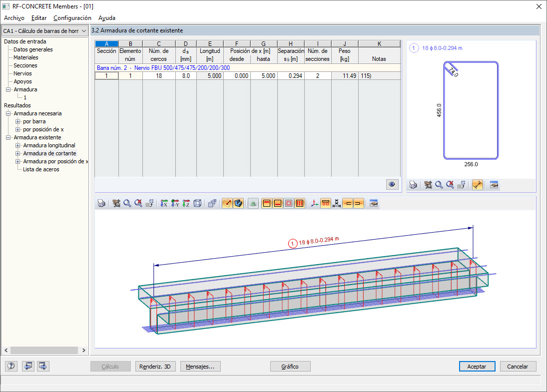Open the Editar menu
547x392 pixels.
coord(39,18)
